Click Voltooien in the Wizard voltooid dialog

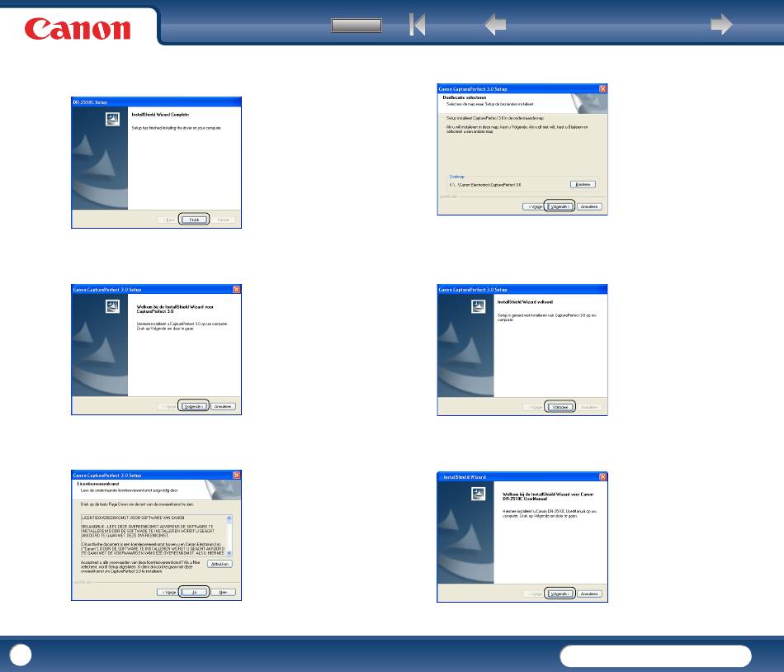(560, 407)
